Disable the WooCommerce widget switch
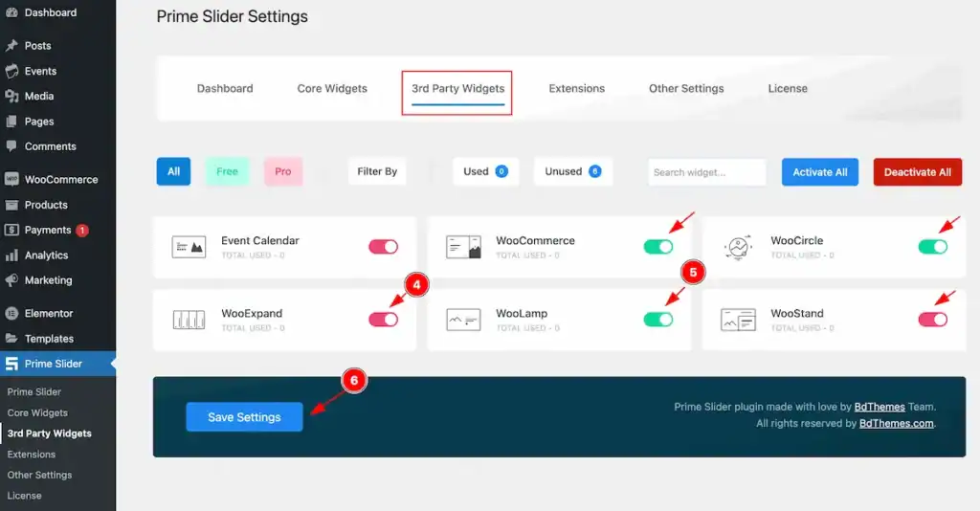 pos(658,247)
